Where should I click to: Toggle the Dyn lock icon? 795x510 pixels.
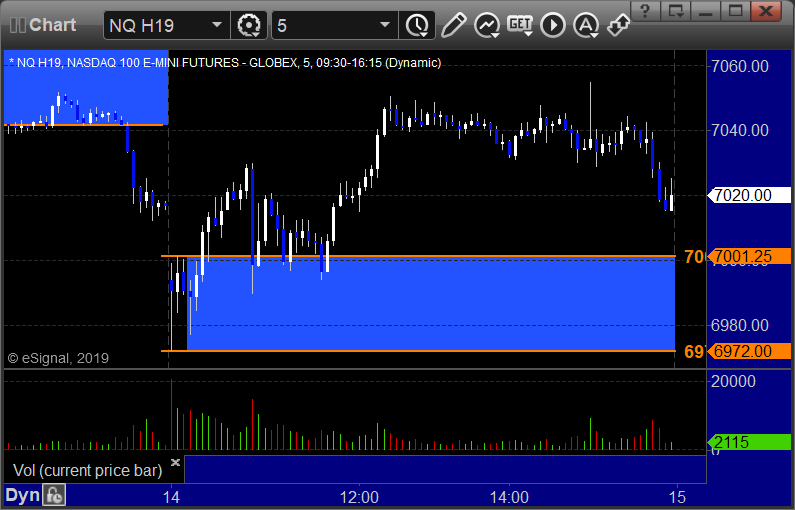(x=54, y=495)
